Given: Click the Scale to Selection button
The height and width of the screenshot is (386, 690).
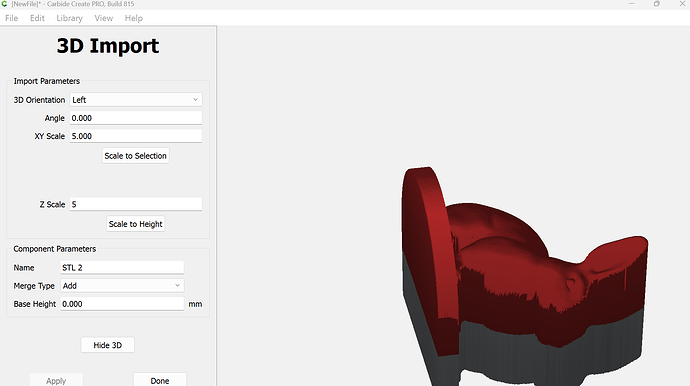Looking at the screenshot, I should [x=136, y=156].
